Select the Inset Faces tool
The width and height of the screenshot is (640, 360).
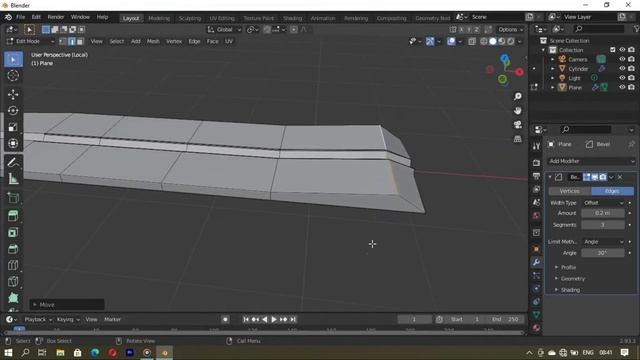(x=13, y=232)
